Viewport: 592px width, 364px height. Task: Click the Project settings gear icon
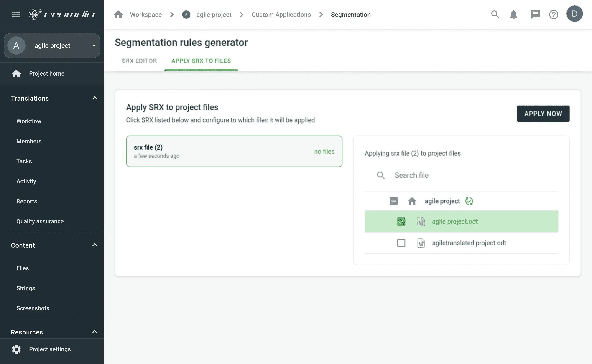coord(16,349)
